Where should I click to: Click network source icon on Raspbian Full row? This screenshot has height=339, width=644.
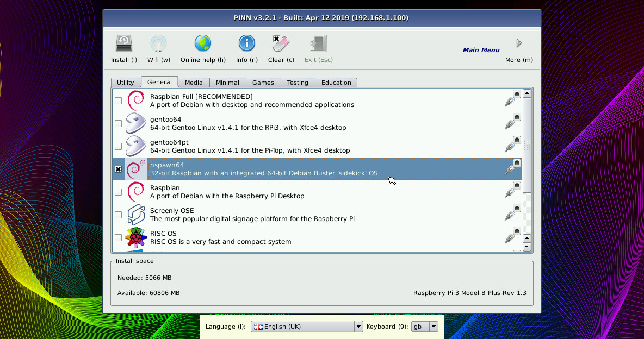pos(512,99)
